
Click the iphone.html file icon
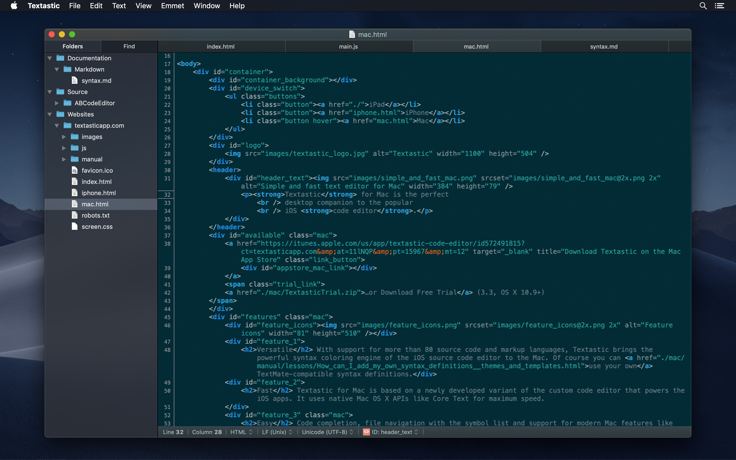(74, 193)
